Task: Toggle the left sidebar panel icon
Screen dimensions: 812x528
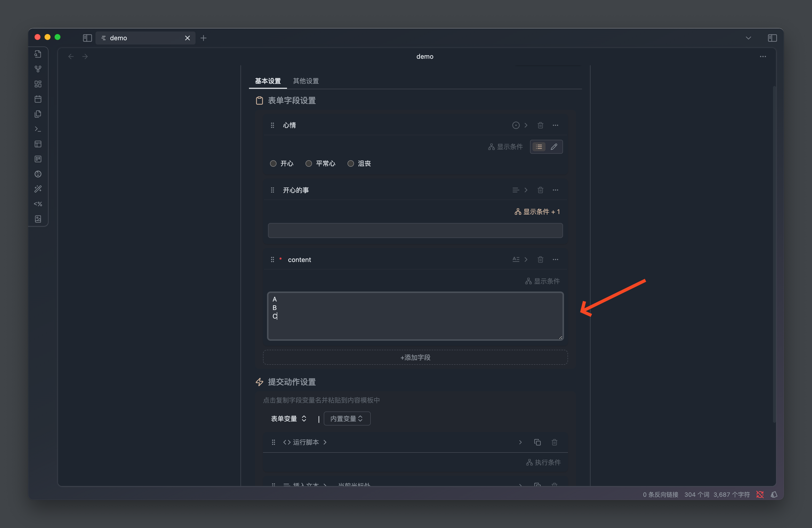Action: click(87, 38)
